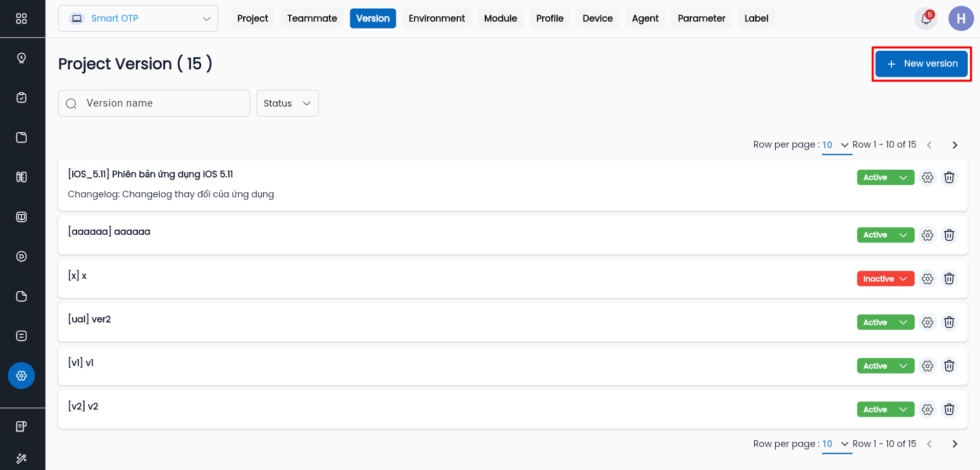980x470 pixels.
Task: Change Inactive status of [x] x version
Action: pyautogui.click(x=885, y=279)
